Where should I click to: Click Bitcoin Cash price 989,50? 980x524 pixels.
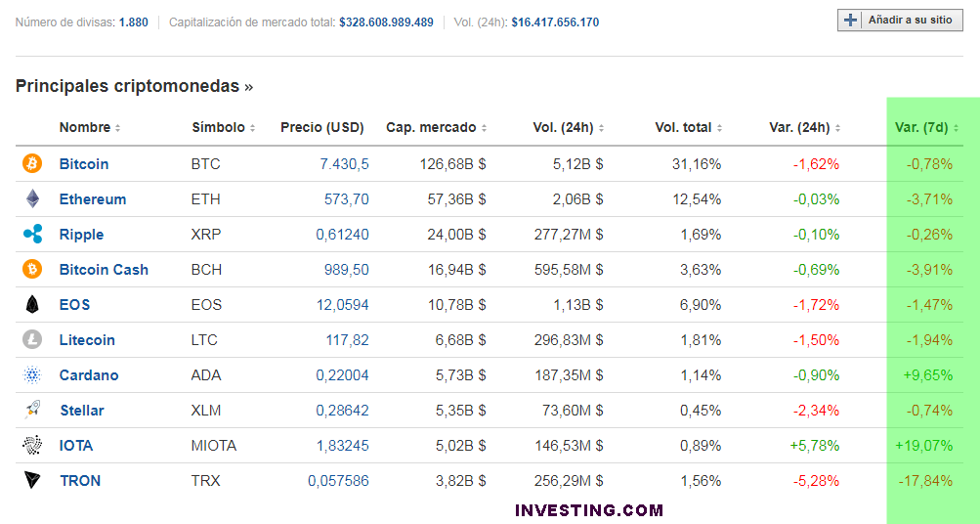346,270
